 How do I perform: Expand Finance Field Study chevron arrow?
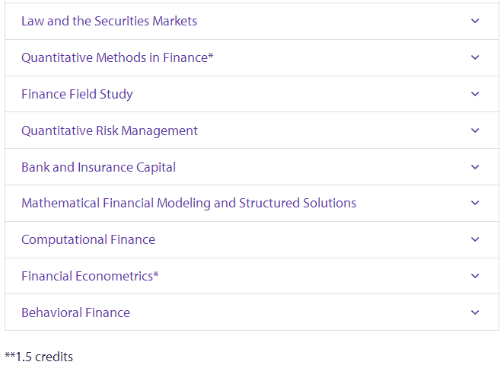point(475,94)
